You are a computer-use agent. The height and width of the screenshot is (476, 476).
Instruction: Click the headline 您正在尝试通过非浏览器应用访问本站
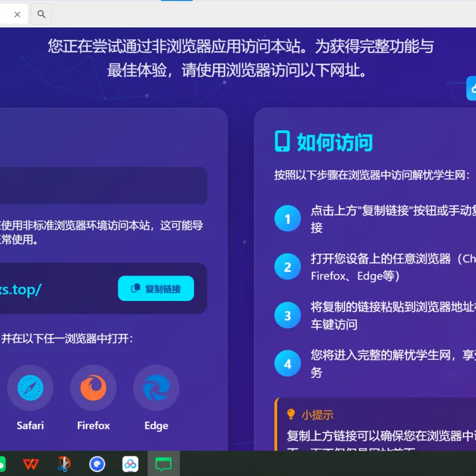(177, 46)
